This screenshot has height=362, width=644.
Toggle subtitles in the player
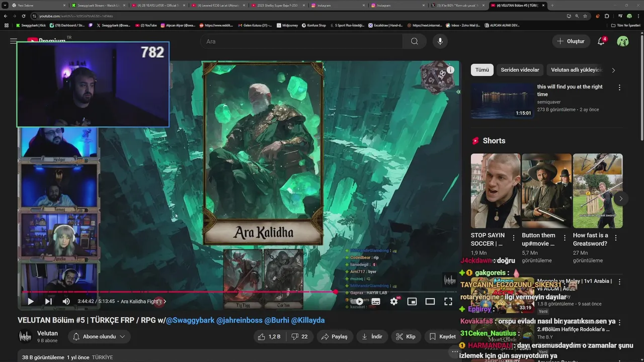click(x=375, y=301)
